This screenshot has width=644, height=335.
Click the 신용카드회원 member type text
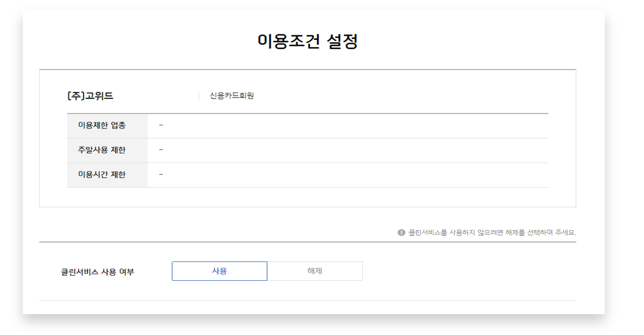click(232, 96)
